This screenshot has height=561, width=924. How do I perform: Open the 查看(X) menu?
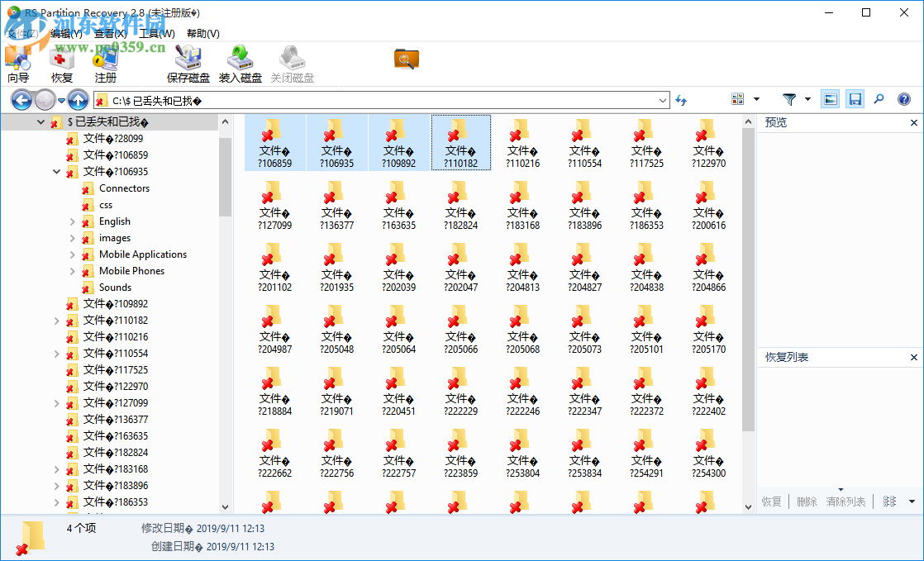pos(109,33)
